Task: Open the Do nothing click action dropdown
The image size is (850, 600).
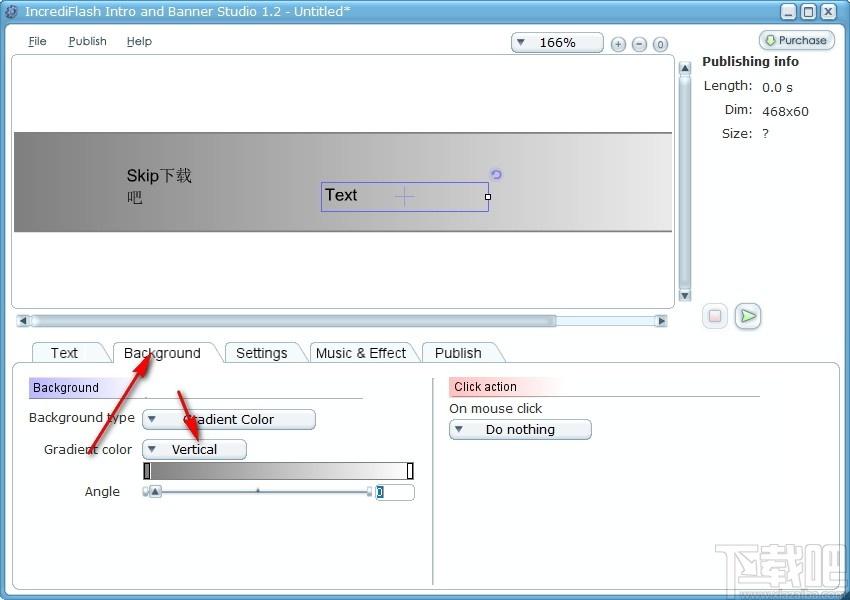Action: (x=520, y=430)
